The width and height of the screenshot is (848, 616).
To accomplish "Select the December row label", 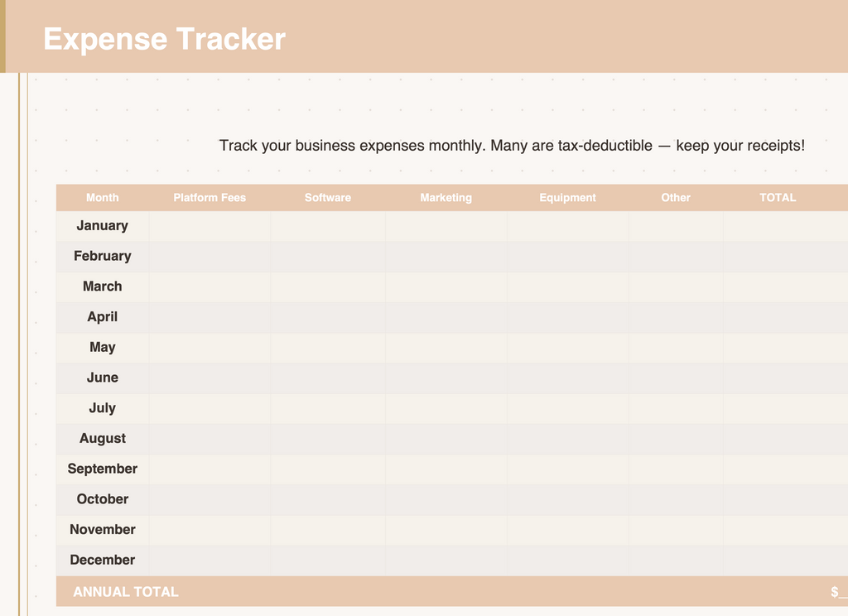I will coord(103,560).
